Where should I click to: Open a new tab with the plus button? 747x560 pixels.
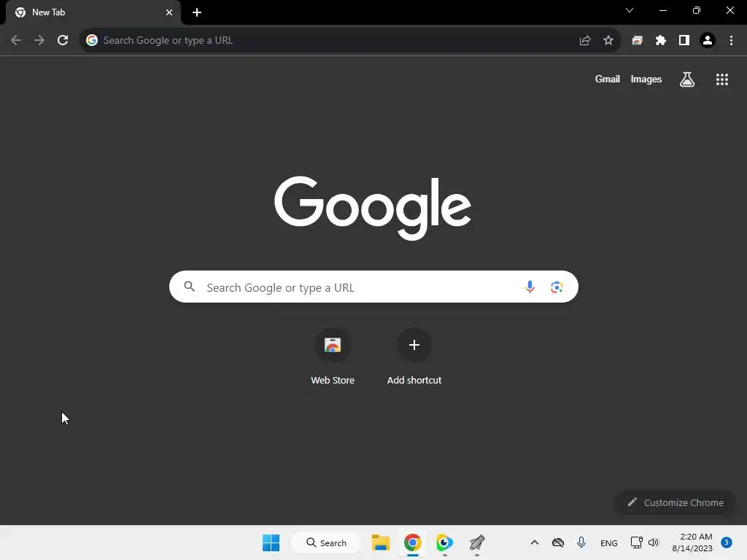click(197, 12)
